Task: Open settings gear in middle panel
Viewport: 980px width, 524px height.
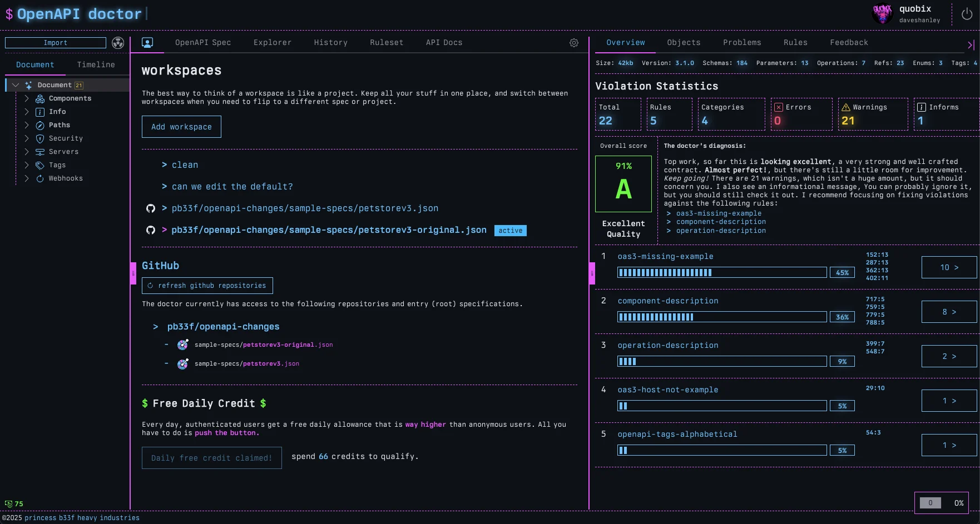Action: (574, 43)
